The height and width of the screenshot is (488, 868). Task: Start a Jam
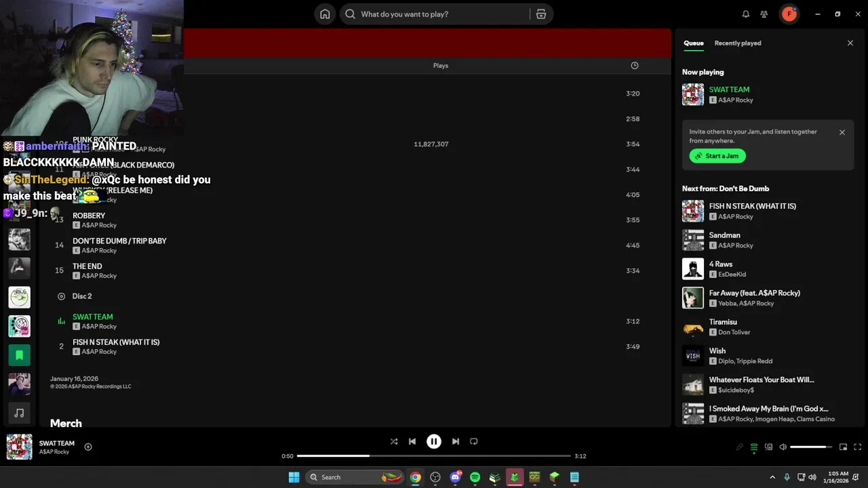717,156
